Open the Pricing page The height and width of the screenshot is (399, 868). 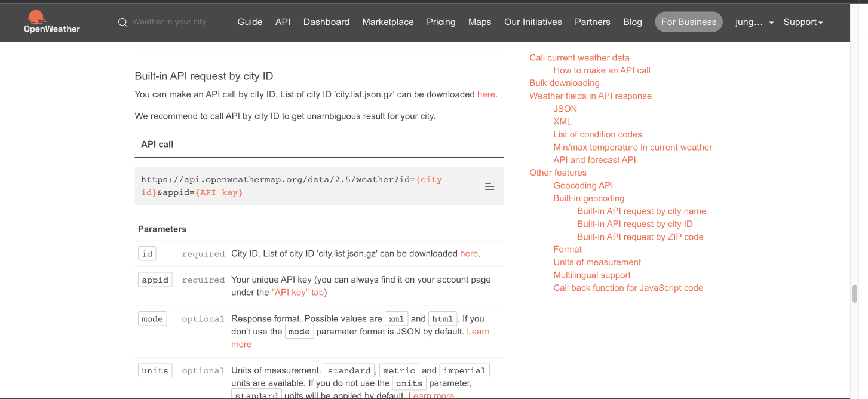[x=441, y=22]
